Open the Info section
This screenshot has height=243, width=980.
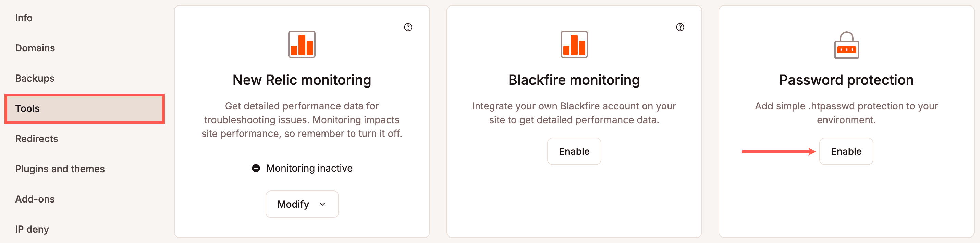pyautogui.click(x=23, y=18)
